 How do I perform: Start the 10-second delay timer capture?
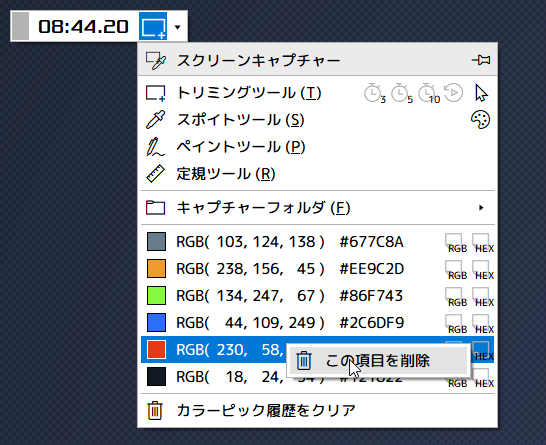click(429, 93)
